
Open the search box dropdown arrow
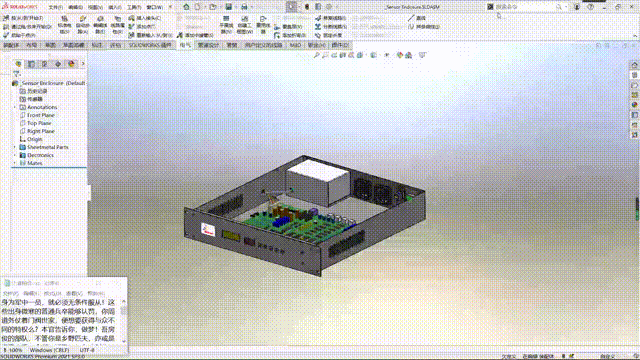[566, 7]
